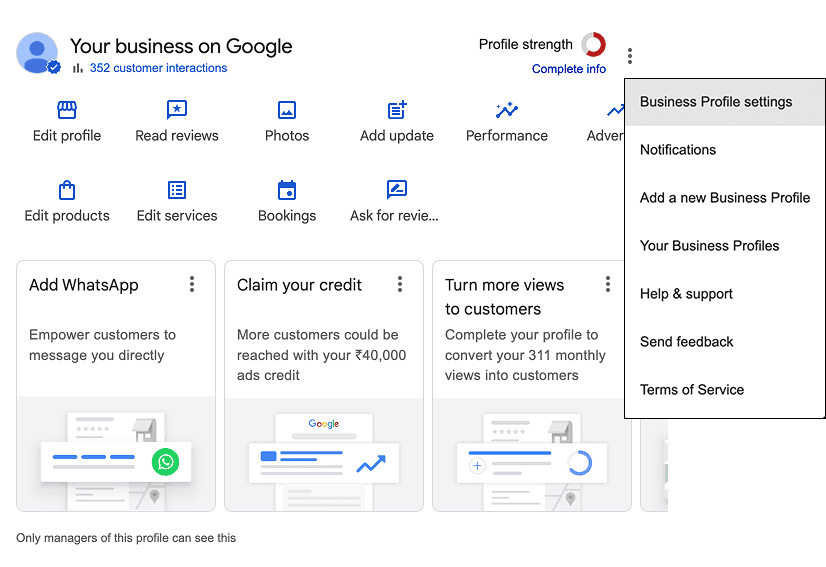The width and height of the screenshot is (826, 567).
Task: Click the Edit profile label
Action: pyautogui.click(x=67, y=135)
